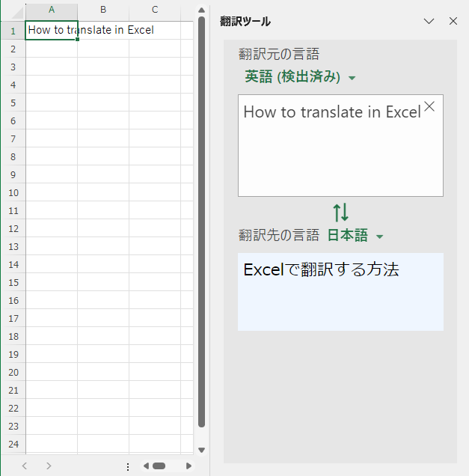The height and width of the screenshot is (476, 469).
Task: Select row 10 header
Action: point(13,193)
